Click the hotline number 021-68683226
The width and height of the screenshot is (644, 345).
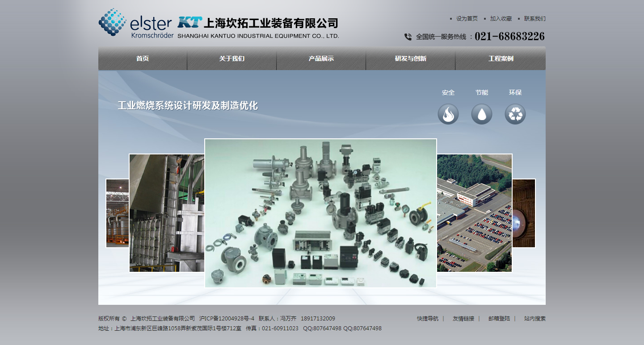pos(509,37)
